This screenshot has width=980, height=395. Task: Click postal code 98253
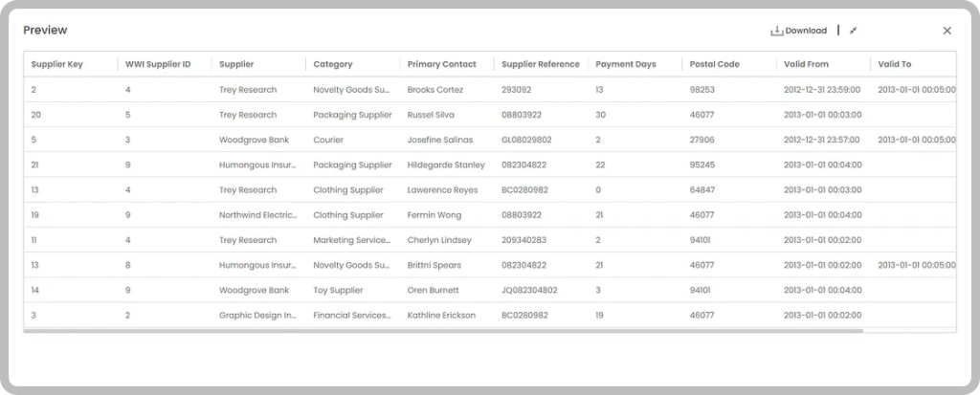pyautogui.click(x=702, y=90)
